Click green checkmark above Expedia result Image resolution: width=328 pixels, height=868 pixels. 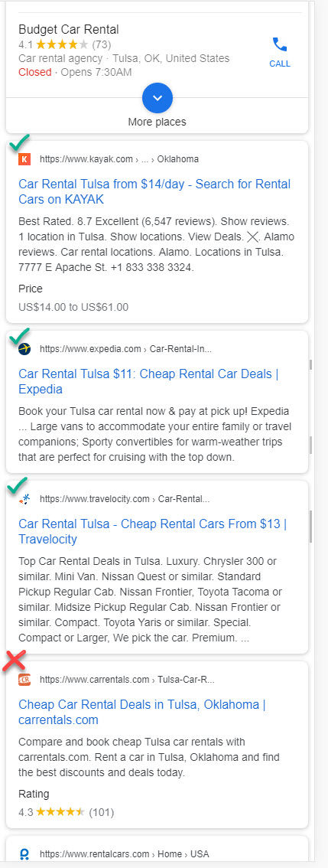[x=19, y=335]
